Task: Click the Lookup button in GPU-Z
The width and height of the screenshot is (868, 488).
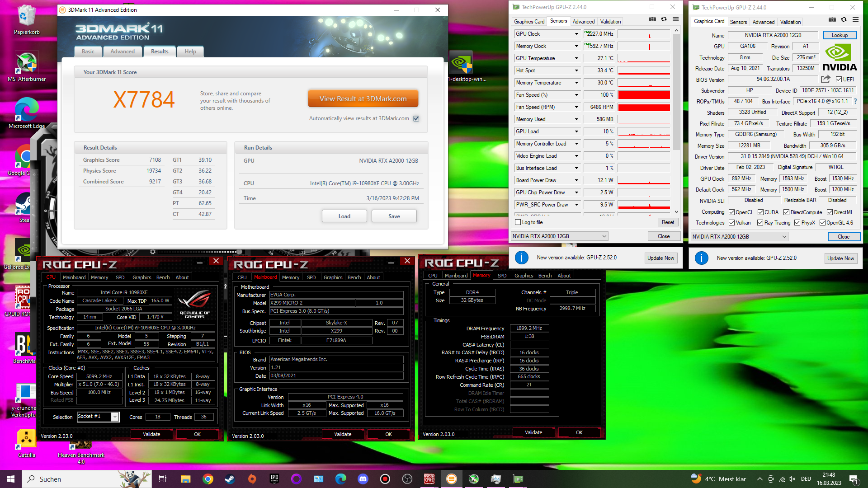Action: tap(840, 35)
